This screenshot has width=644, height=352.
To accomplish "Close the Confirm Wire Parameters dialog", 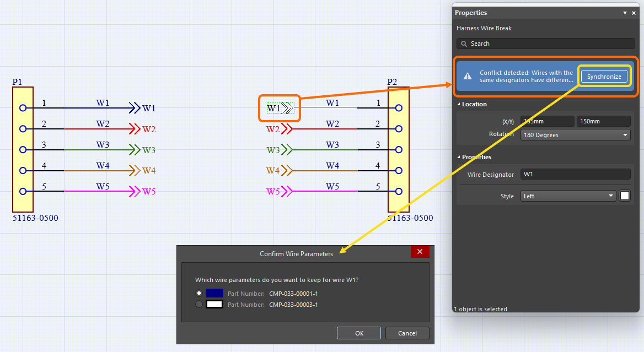I will 420,252.
